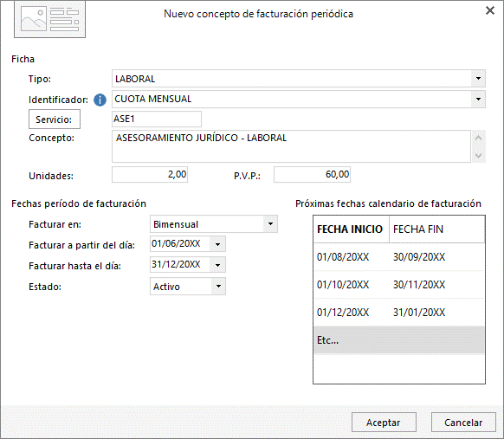Select the row starting 01/10/20XX

[x=399, y=284]
